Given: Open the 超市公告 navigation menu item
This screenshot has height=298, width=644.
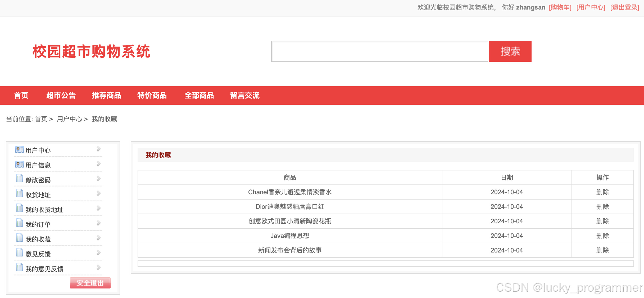Looking at the screenshot, I should tap(61, 95).
